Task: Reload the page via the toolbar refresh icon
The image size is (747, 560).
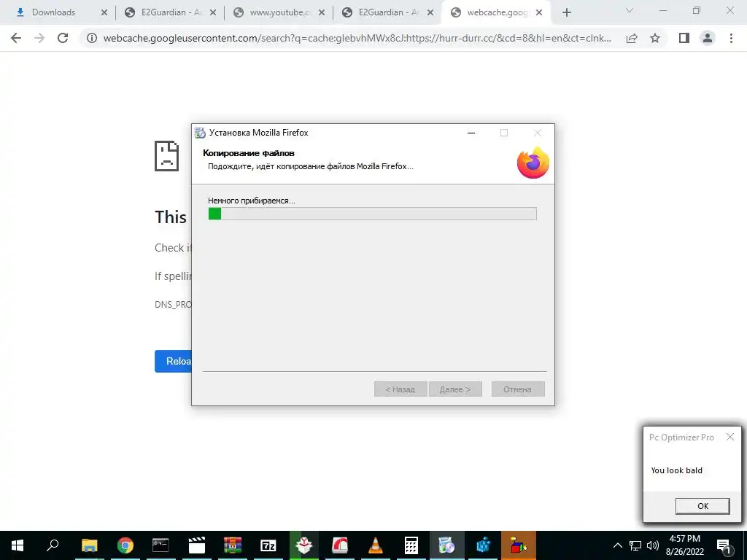Action: tap(63, 38)
